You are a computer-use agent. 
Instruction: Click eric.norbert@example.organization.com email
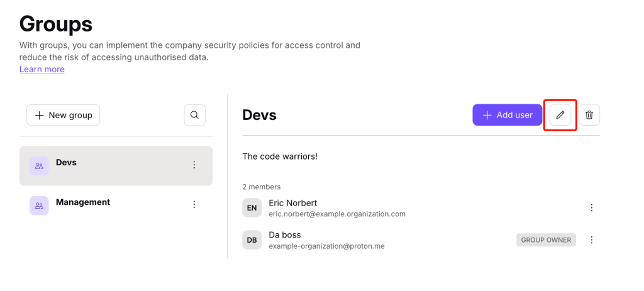[x=337, y=214]
